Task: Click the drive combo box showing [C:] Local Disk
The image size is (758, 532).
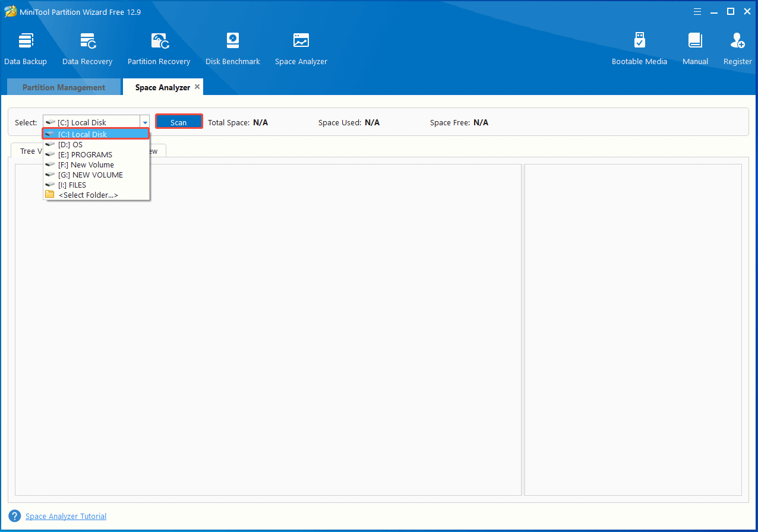Action: pyautogui.click(x=96, y=122)
